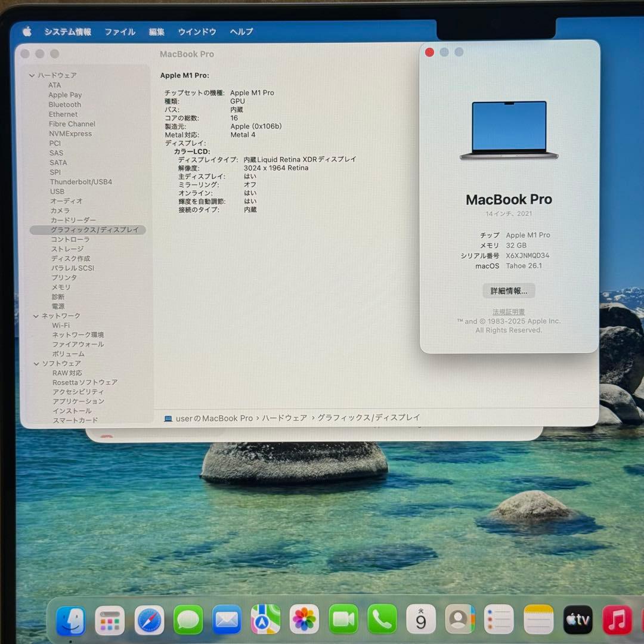Select Bluetooth in the sidebar
The image size is (644, 644).
(65, 105)
